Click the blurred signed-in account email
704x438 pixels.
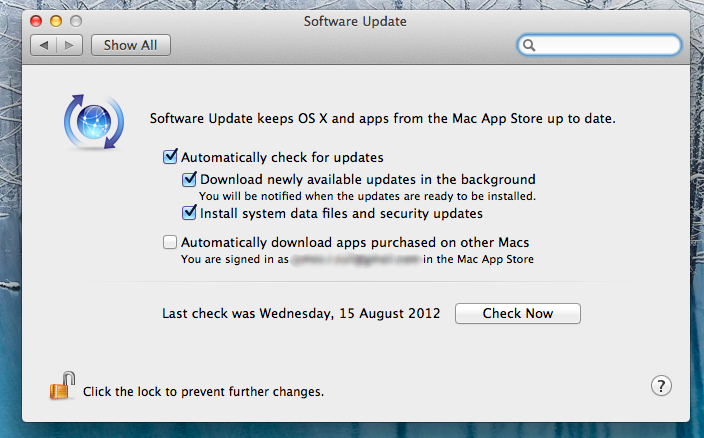click(x=356, y=259)
